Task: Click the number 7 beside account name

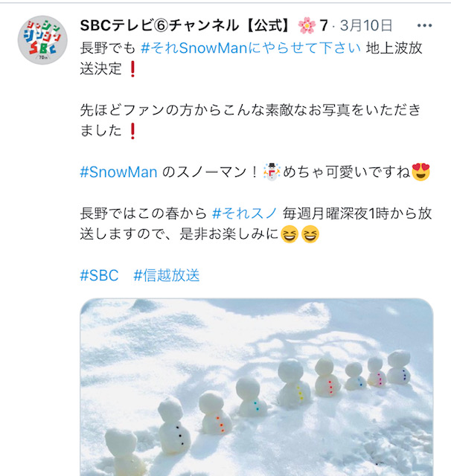Action: 324,25
